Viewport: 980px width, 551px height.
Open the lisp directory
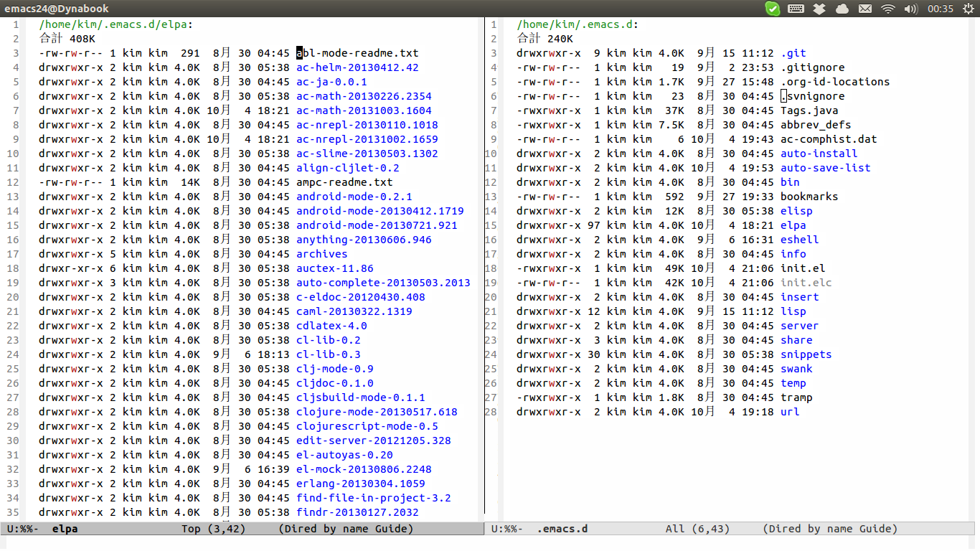click(793, 311)
